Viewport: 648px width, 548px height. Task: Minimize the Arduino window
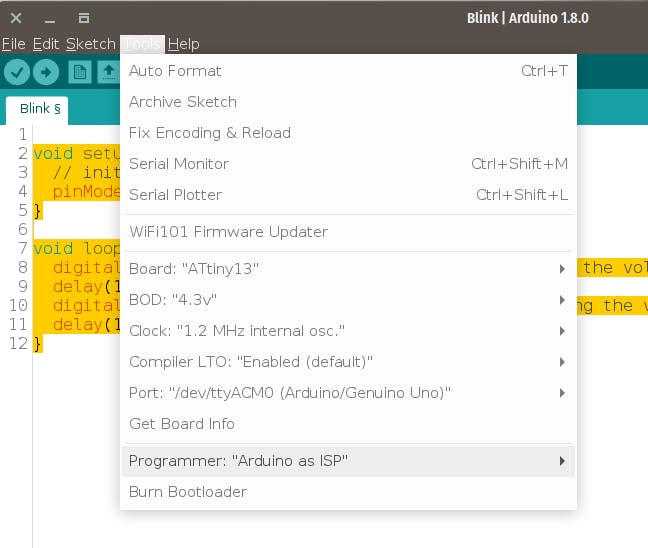tap(50, 20)
